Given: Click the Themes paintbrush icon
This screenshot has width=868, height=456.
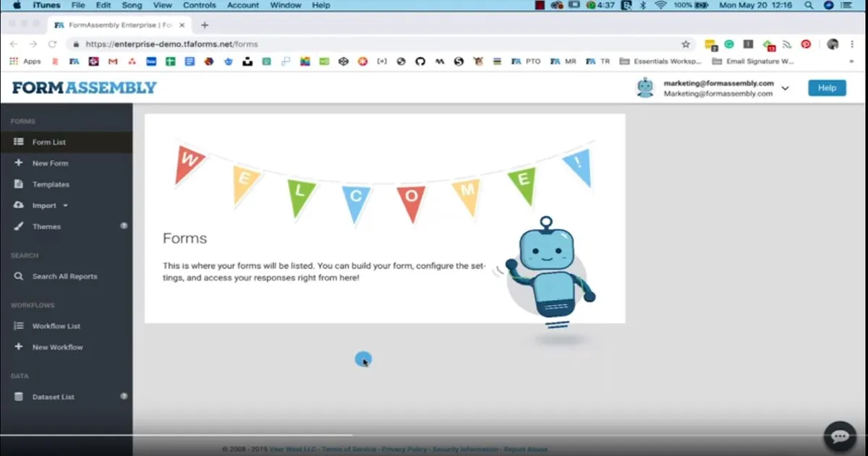Looking at the screenshot, I should (x=19, y=226).
